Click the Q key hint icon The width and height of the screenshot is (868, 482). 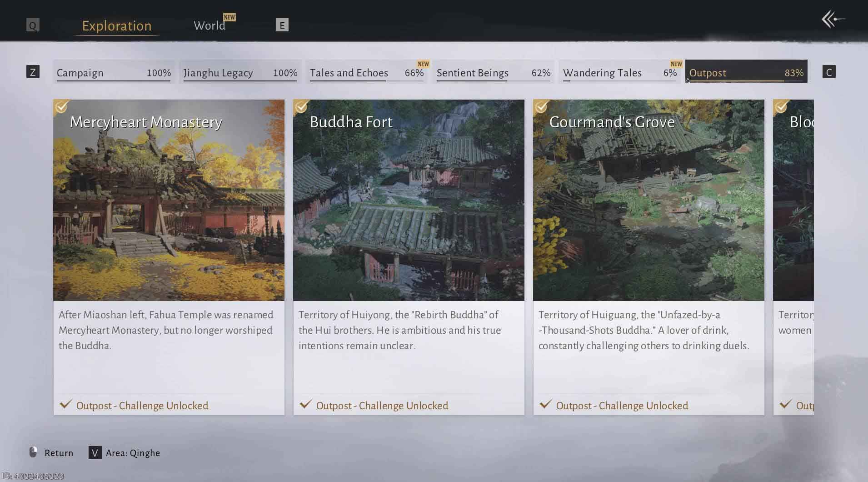[33, 25]
